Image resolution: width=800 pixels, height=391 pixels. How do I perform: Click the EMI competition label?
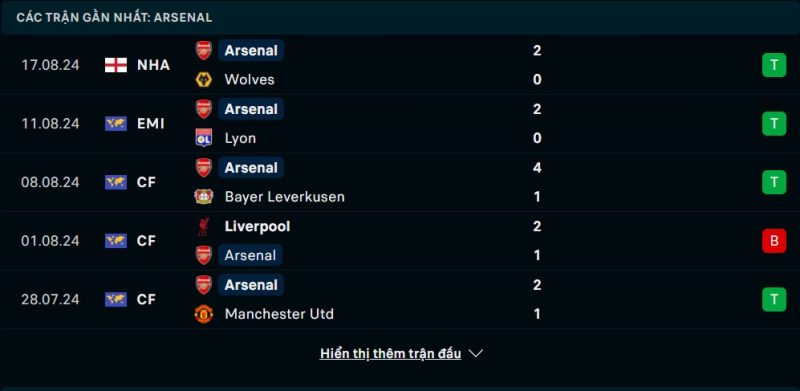click(x=151, y=124)
